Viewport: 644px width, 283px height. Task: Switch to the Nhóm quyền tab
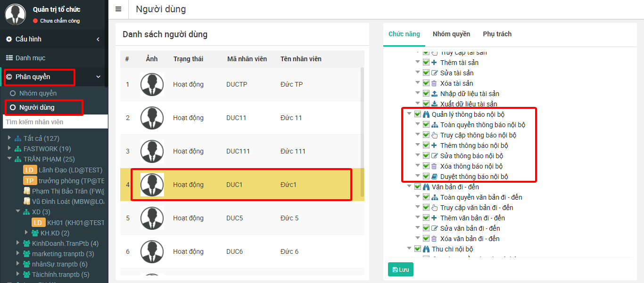click(x=451, y=34)
